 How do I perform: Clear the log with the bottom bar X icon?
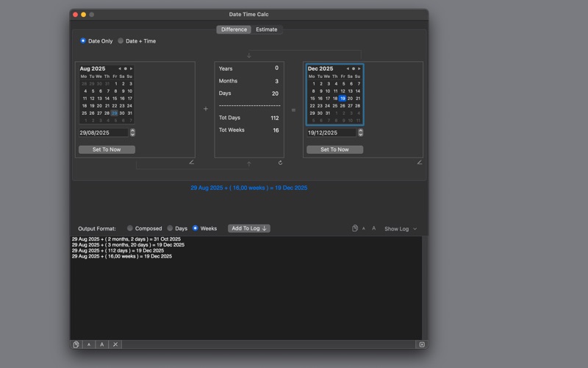point(115,344)
